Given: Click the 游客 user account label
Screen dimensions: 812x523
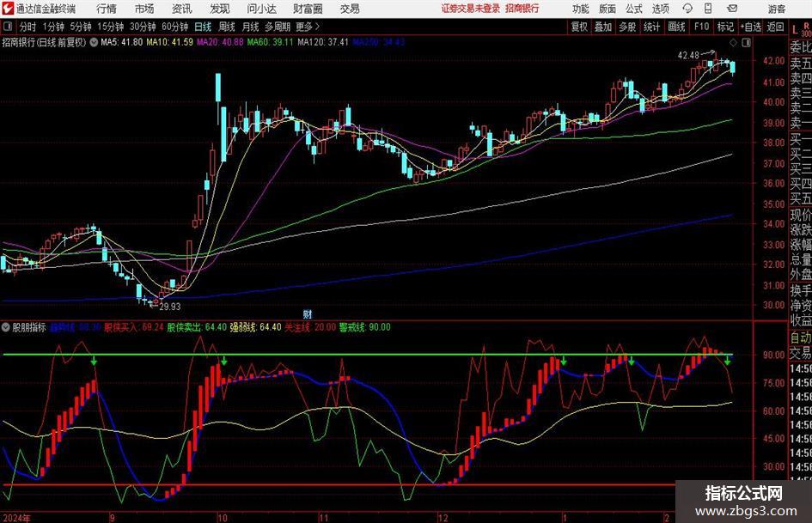Looking at the screenshot, I should point(776,9).
